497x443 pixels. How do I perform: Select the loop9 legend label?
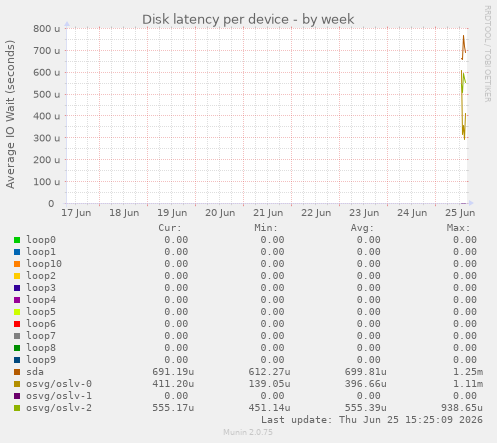[41, 360]
